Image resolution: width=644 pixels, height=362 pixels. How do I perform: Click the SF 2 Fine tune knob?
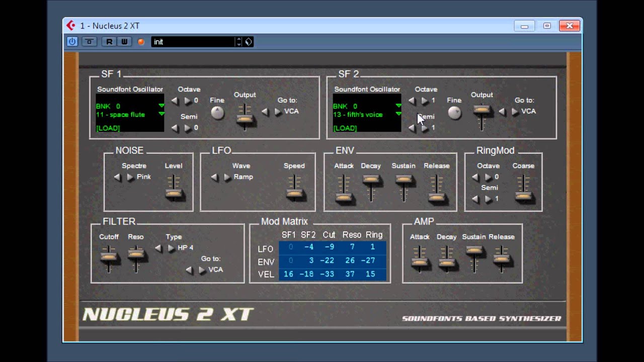click(x=454, y=113)
